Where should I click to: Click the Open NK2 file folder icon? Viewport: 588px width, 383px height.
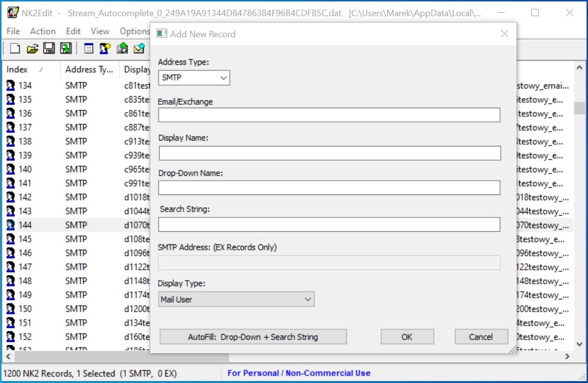pyautogui.click(x=32, y=48)
